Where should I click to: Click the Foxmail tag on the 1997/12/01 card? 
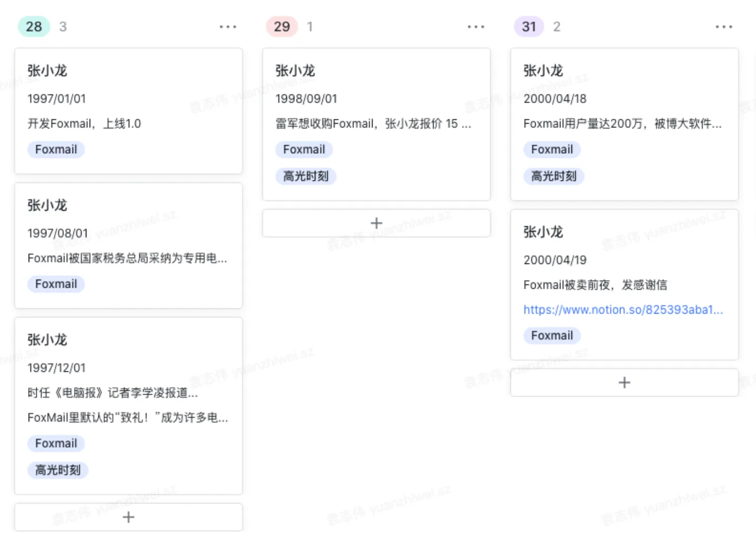(x=56, y=443)
